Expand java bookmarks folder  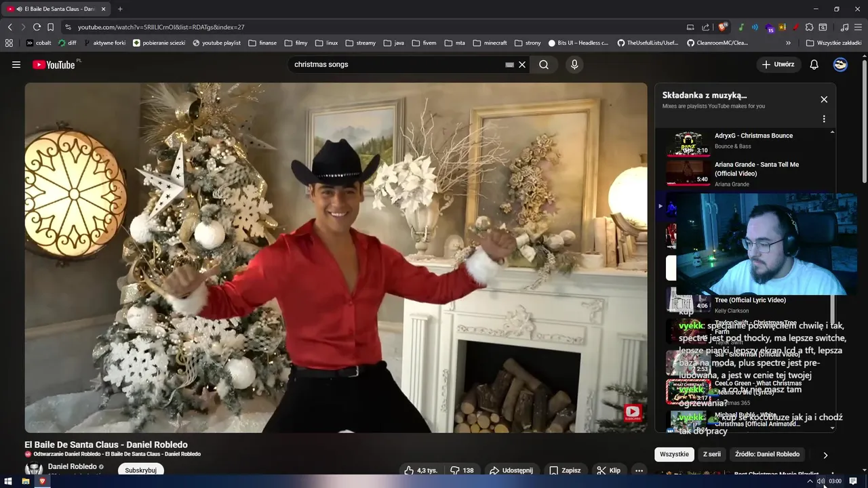(x=393, y=43)
